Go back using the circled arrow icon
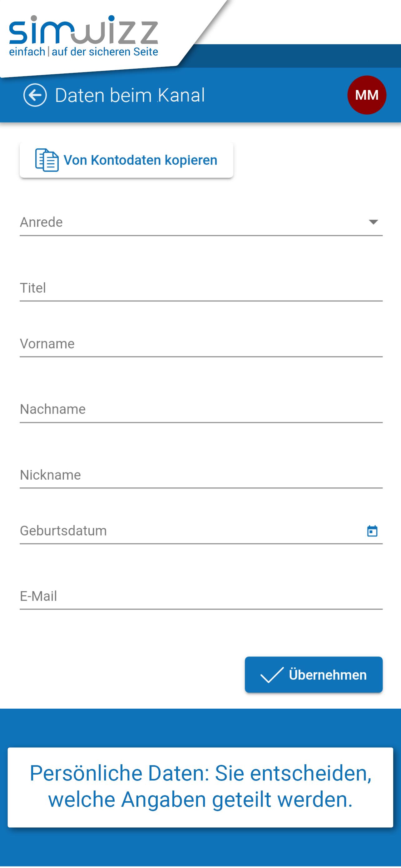401x868 pixels. pos(35,95)
